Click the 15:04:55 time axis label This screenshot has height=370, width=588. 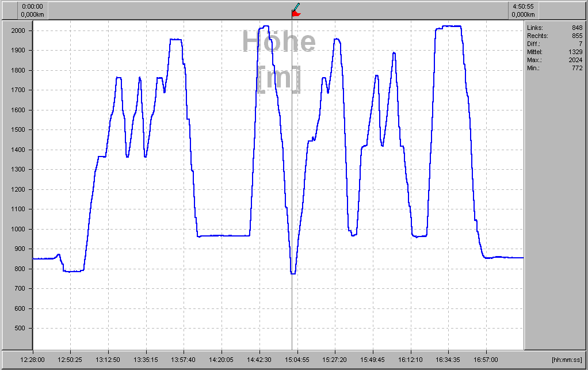[x=296, y=360]
